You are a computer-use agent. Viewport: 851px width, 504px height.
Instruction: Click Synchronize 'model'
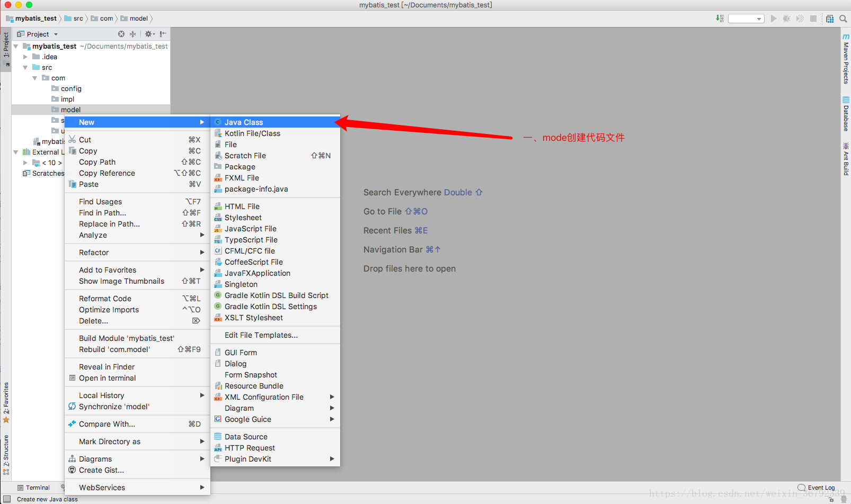click(x=137, y=407)
